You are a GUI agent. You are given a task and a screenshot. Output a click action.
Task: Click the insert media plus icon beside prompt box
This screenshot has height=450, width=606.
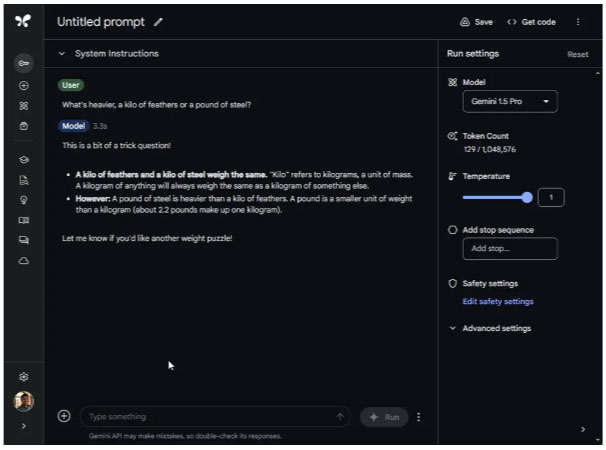pyautogui.click(x=64, y=416)
